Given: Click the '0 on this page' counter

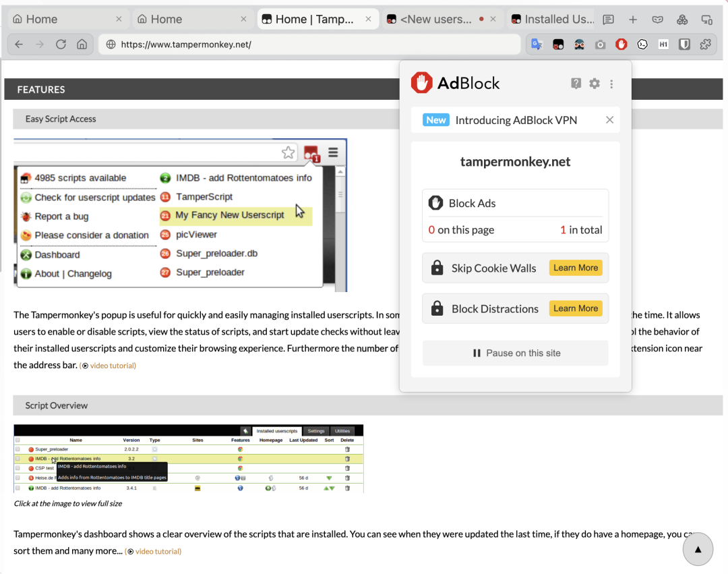Looking at the screenshot, I should [461, 230].
